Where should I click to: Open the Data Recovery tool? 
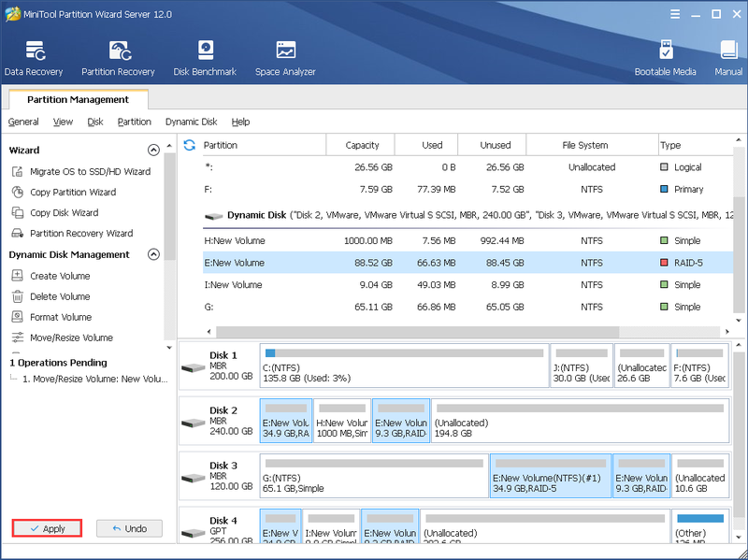pos(34,58)
